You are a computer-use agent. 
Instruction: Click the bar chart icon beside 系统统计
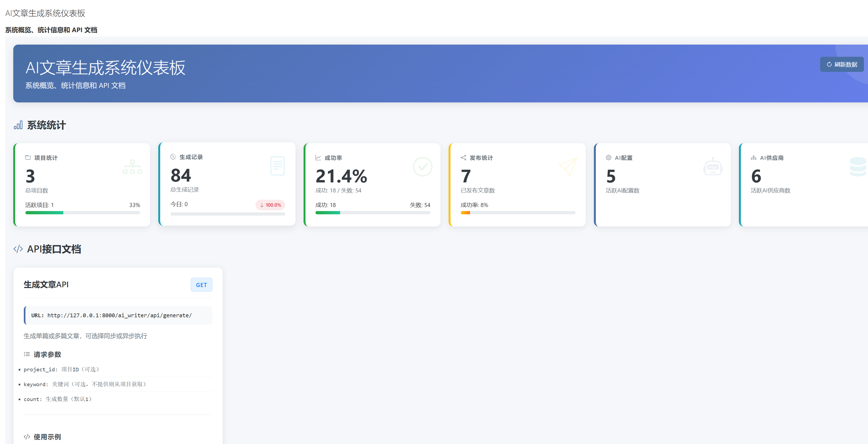coord(18,125)
